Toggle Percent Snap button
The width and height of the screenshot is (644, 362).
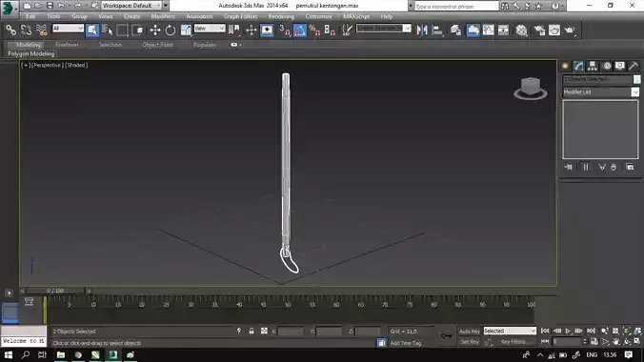point(314,30)
